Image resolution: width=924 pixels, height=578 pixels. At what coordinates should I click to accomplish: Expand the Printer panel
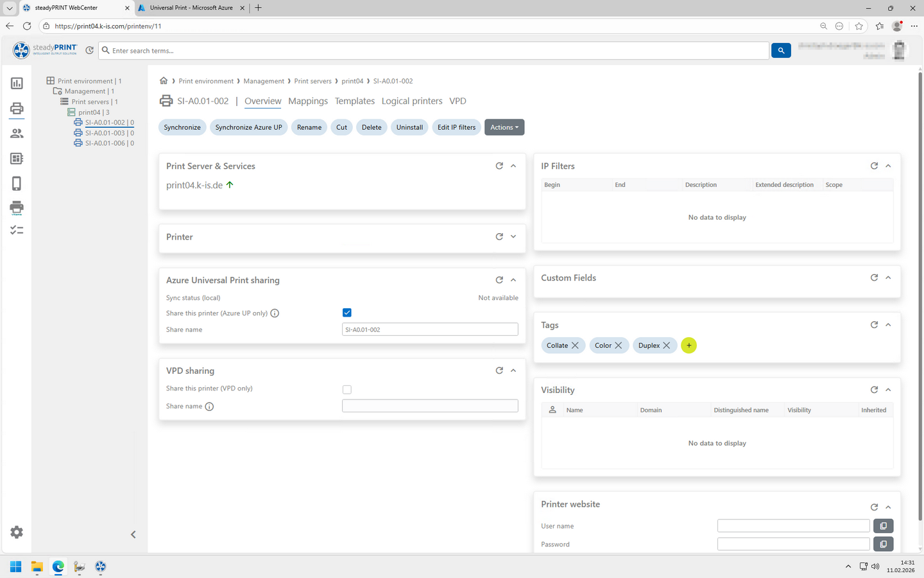513,237
